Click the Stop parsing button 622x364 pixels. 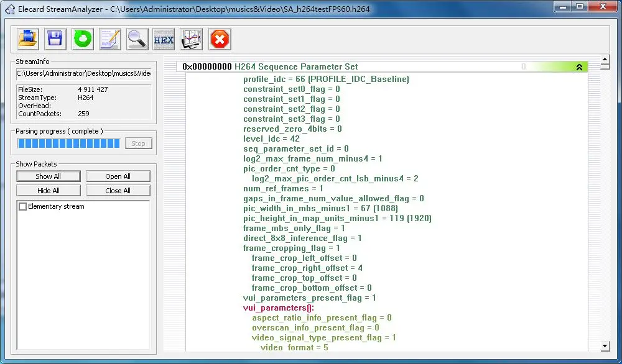click(139, 143)
